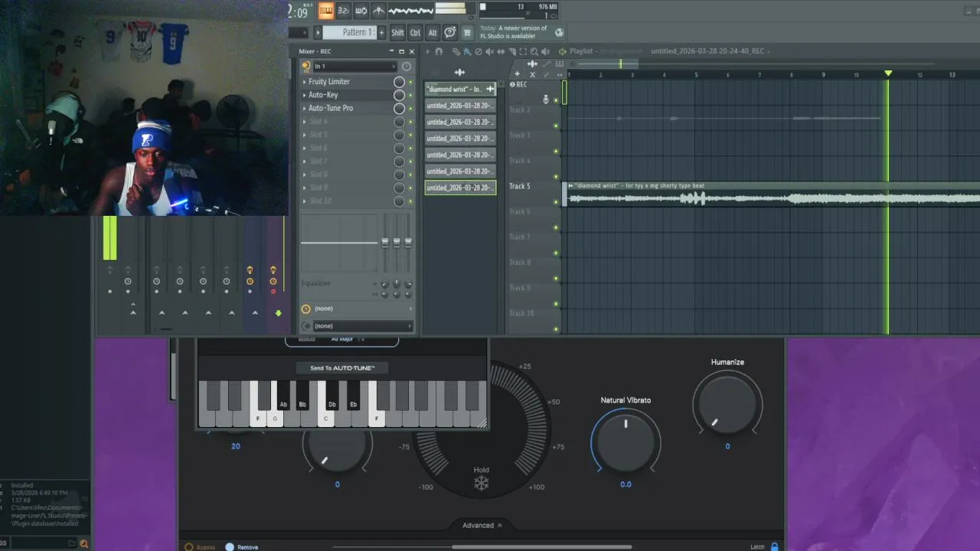This screenshot has height=551, width=980.
Task: Click the Latch lock icon
Action: pos(774,546)
